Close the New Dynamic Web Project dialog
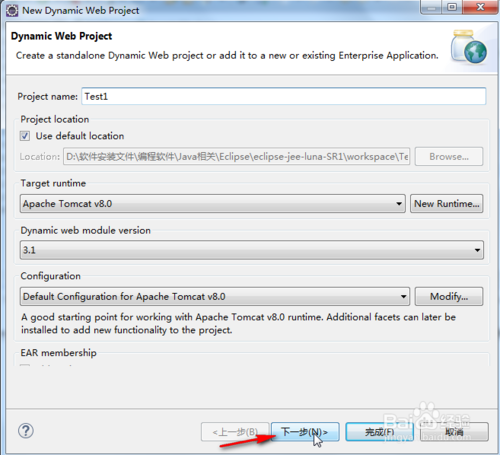The height and width of the screenshot is (455, 500). [480, 7]
